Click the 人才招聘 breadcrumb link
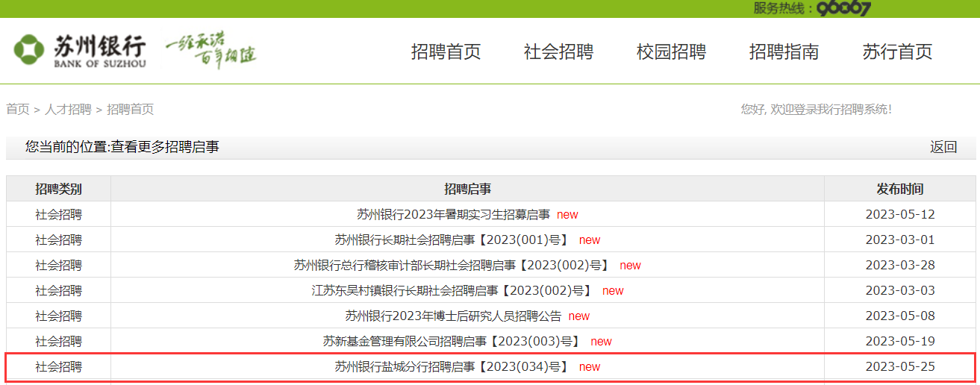The image size is (980, 385). coord(68,109)
